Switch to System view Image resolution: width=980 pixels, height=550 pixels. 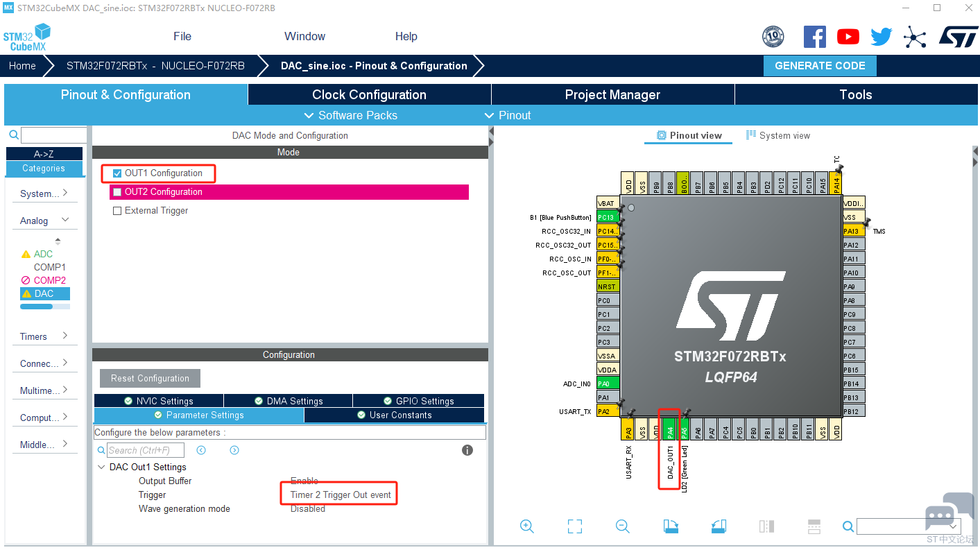[777, 135]
